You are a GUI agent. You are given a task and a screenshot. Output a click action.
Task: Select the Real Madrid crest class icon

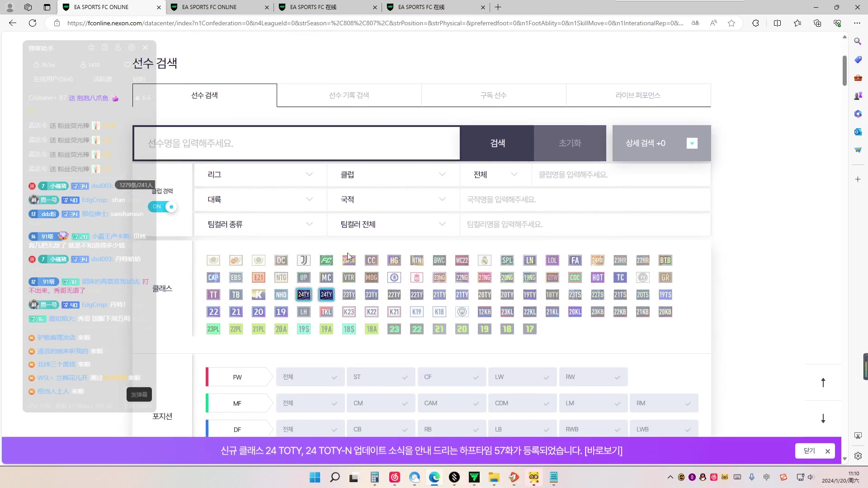tap(485, 260)
